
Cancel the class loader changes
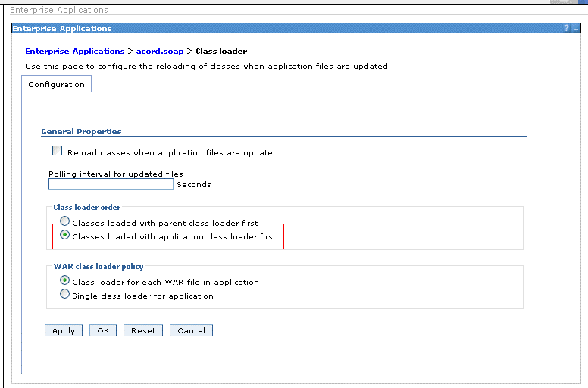191,330
